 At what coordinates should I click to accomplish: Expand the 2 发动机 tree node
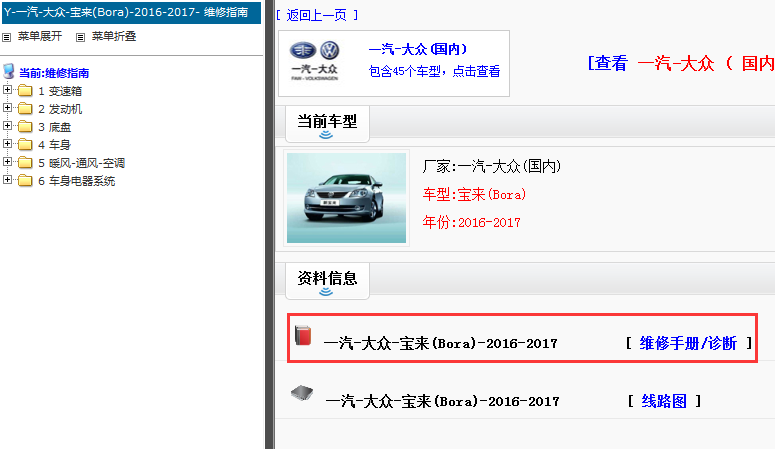[x=7, y=107]
